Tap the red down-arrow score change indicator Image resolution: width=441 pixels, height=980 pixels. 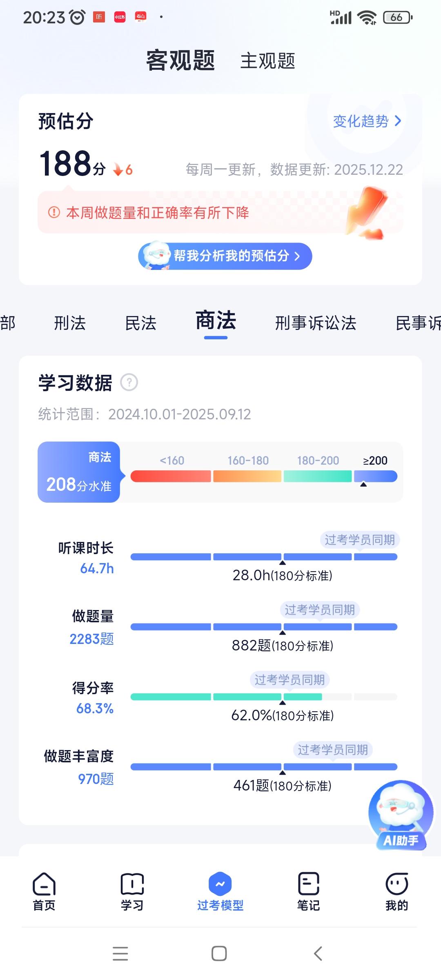[123, 169]
